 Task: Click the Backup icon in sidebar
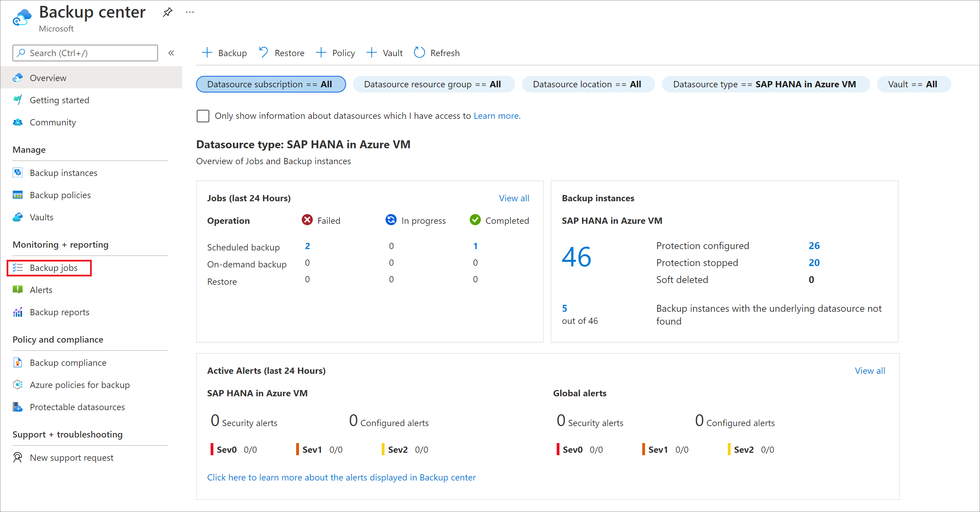tap(17, 268)
